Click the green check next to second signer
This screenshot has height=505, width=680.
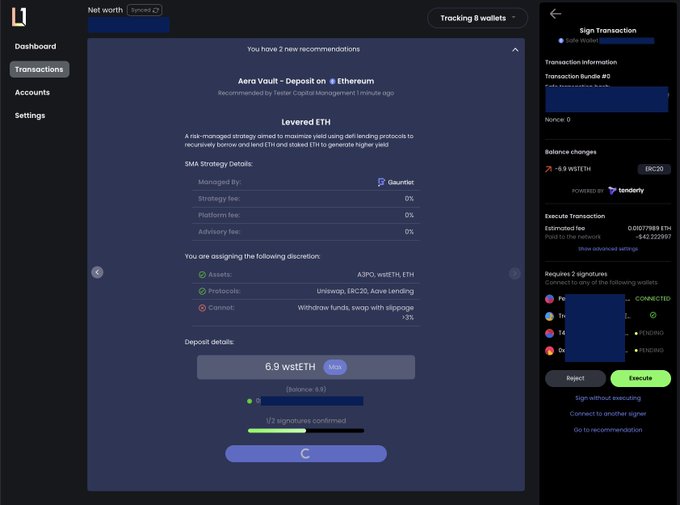[653, 315]
